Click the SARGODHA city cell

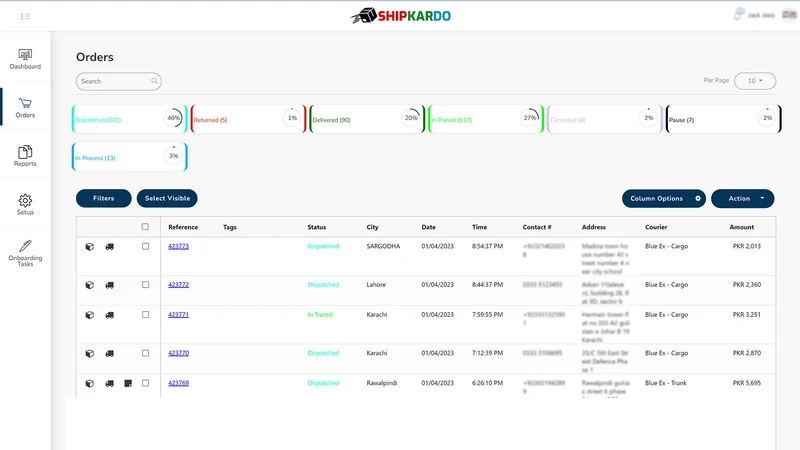click(383, 246)
